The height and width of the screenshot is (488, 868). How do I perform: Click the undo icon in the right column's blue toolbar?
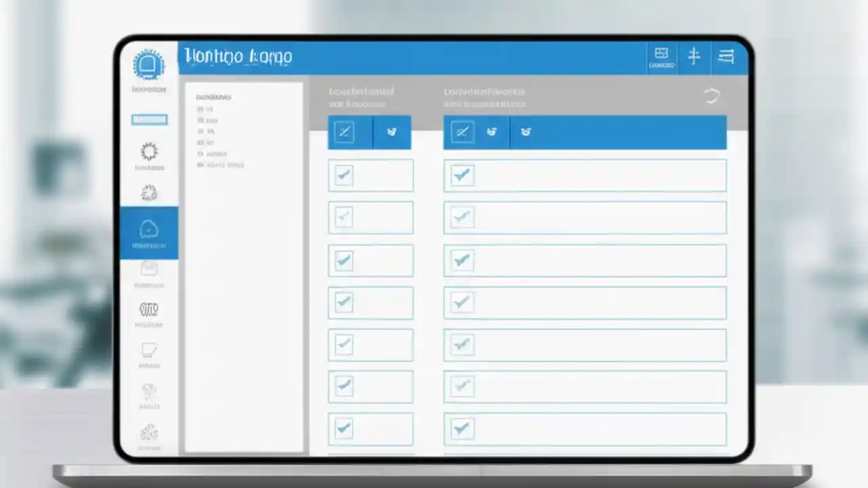pos(491,132)
